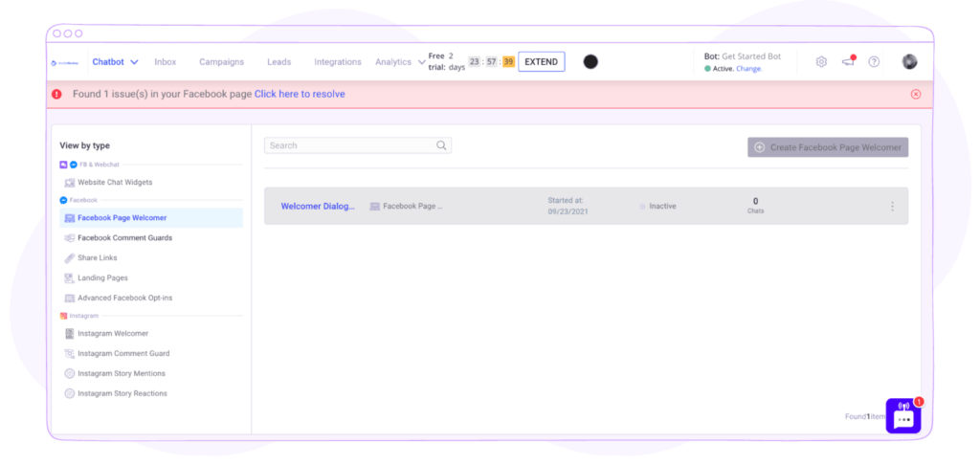980x465 pixels.
Task: Open the Inbox tab
Action: point(165,62)
